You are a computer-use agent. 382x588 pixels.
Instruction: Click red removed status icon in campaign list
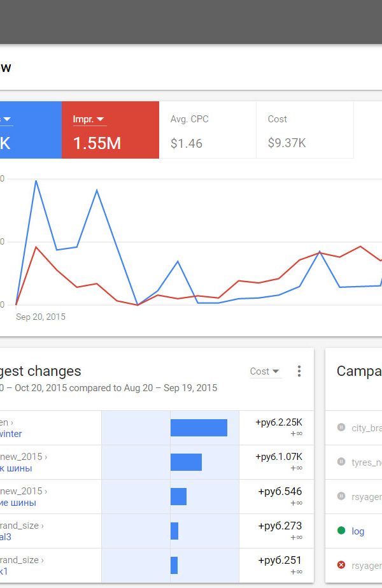341,565
